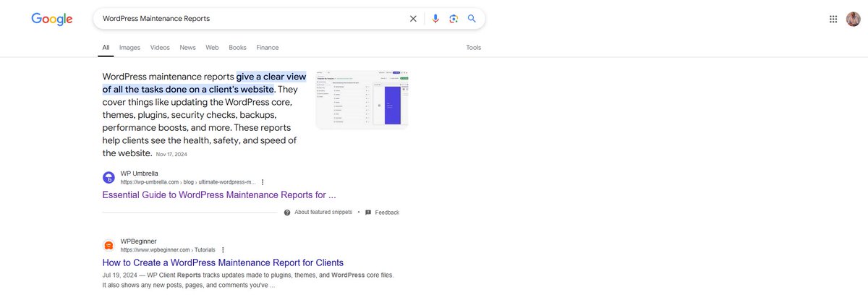Open the Google apps grid
Image resolution: width=868 pixels, height=295 pixels.
pos(833,20)
